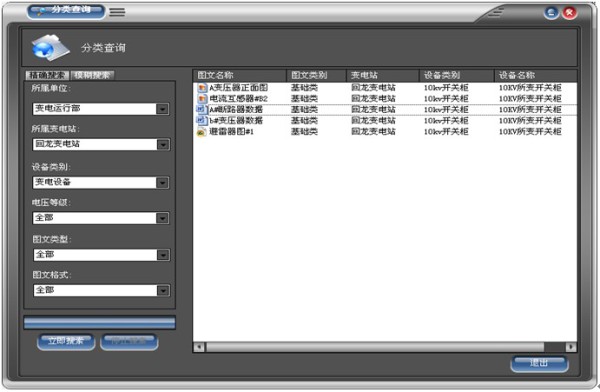Click the 退出 button
The image size is (600, 392).
539,363
